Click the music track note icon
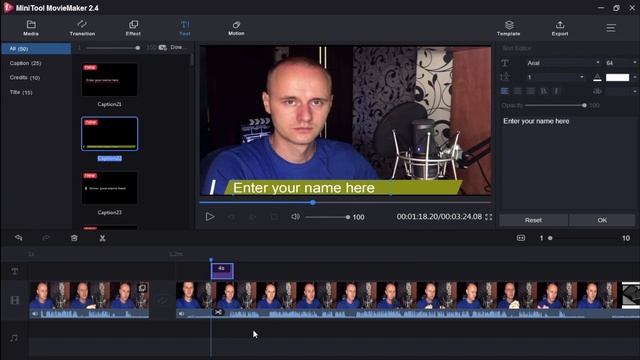This screenshot has height=360, width=640. 14,338
